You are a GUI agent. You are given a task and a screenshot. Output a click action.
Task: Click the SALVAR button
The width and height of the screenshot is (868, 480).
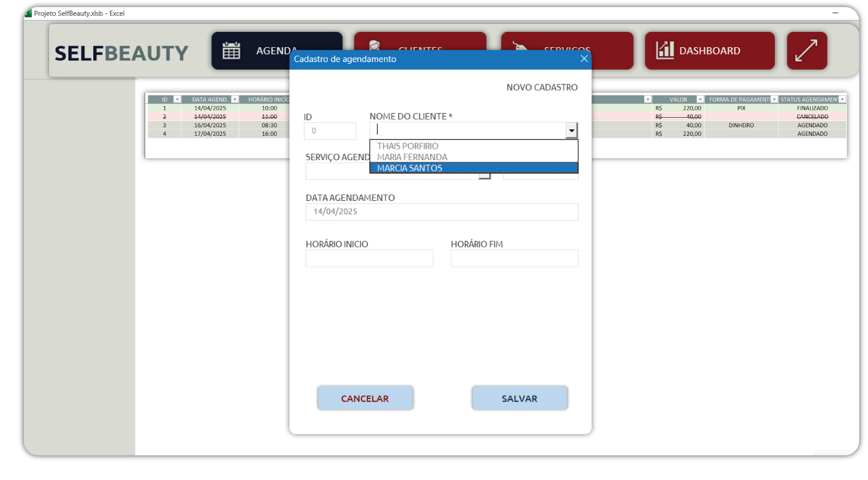click(x=519, y=398)
